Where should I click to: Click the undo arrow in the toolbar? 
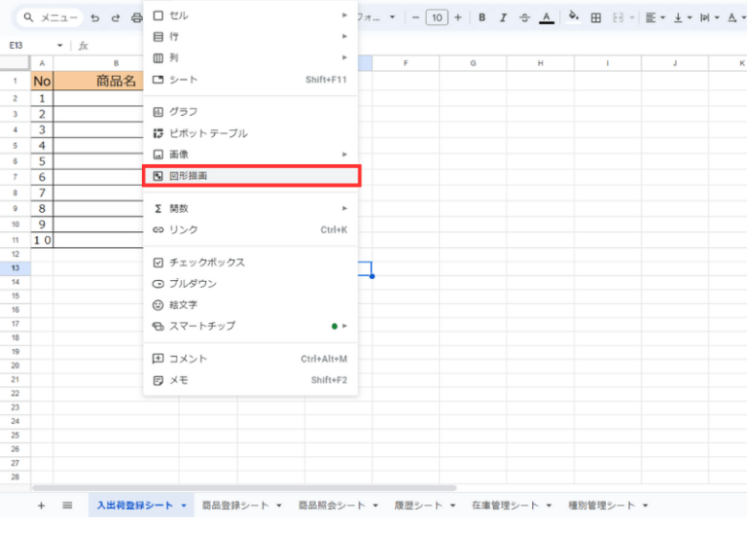pos(95,17)
